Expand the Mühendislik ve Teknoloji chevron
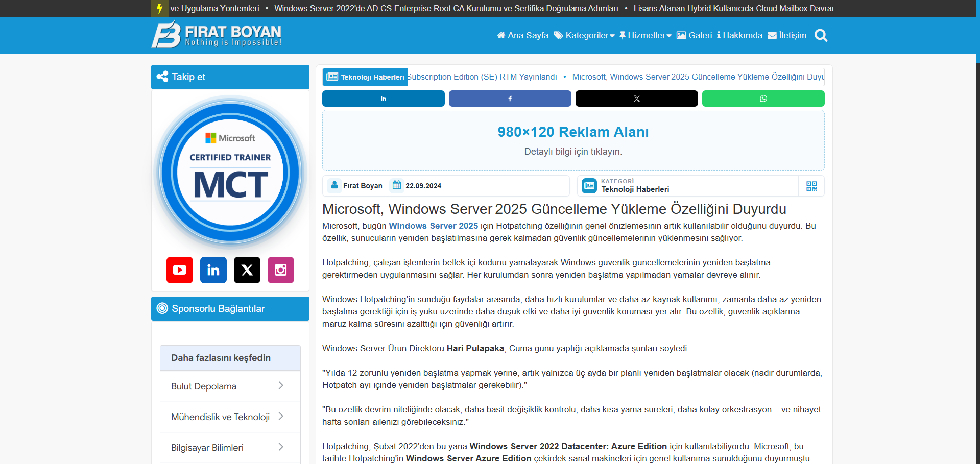This screenshot has width=980, height=464. click(281, 417)
